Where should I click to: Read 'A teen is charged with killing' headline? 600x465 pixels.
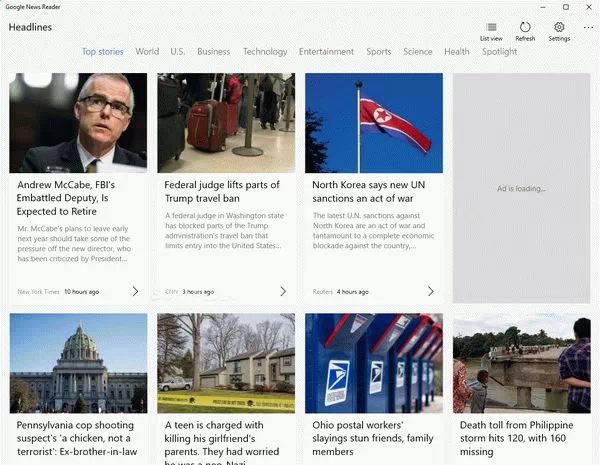pos(222,442)
